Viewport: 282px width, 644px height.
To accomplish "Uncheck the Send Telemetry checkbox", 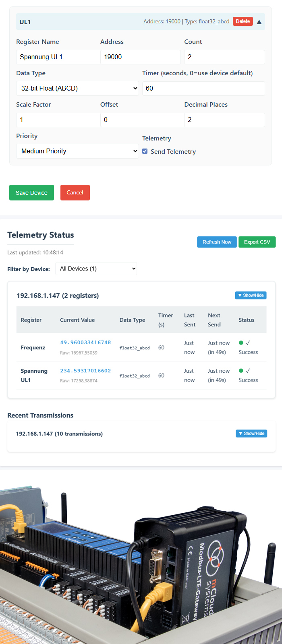I will tap(145, 151).
